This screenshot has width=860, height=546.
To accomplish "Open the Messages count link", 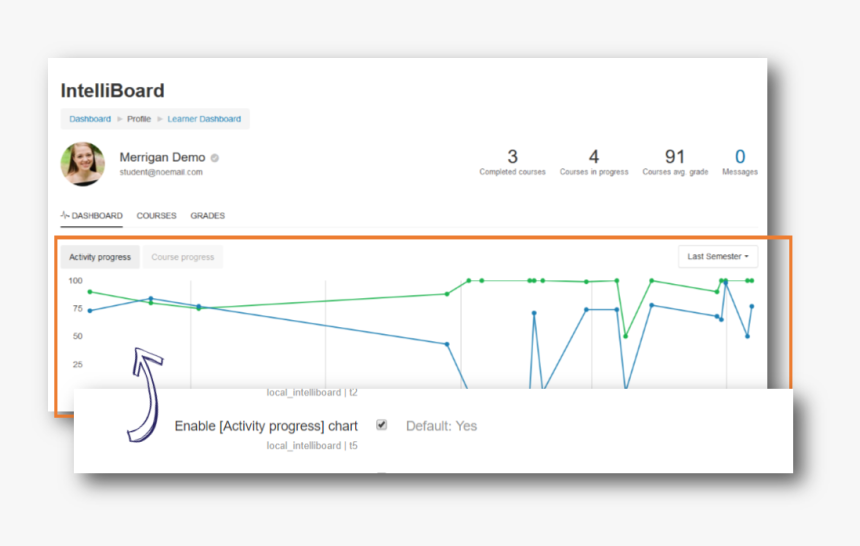I will 740,157.
